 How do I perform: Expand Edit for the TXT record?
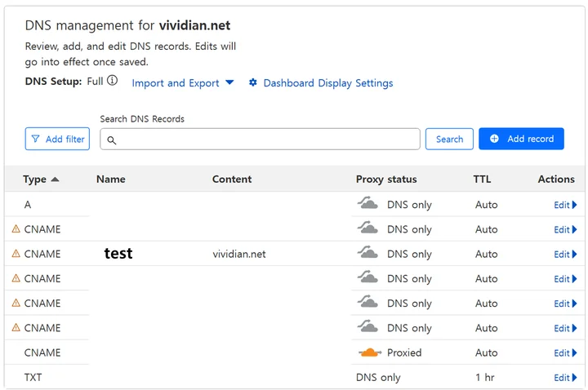(565, 378)
